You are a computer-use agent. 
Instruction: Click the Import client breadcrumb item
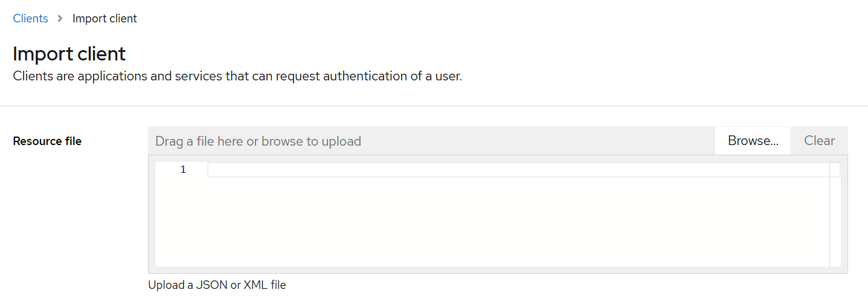click(x=104, y=19)
